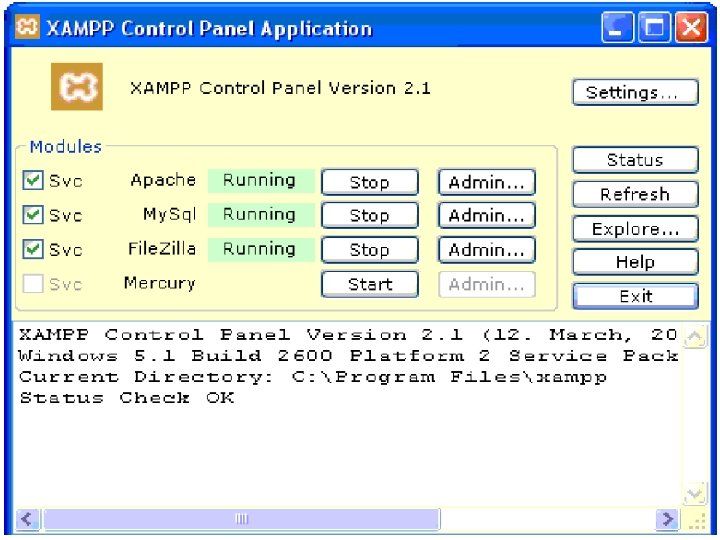
Task: Click the log scroll down arrow
Action: [x=694, y=494]
